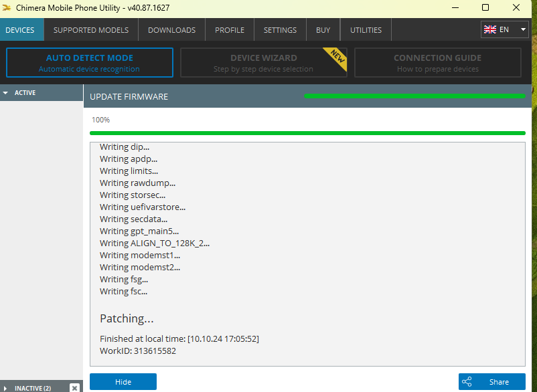
Task: Select the 'Writing gpt_main5...' log line
Action: click(139, 231)
